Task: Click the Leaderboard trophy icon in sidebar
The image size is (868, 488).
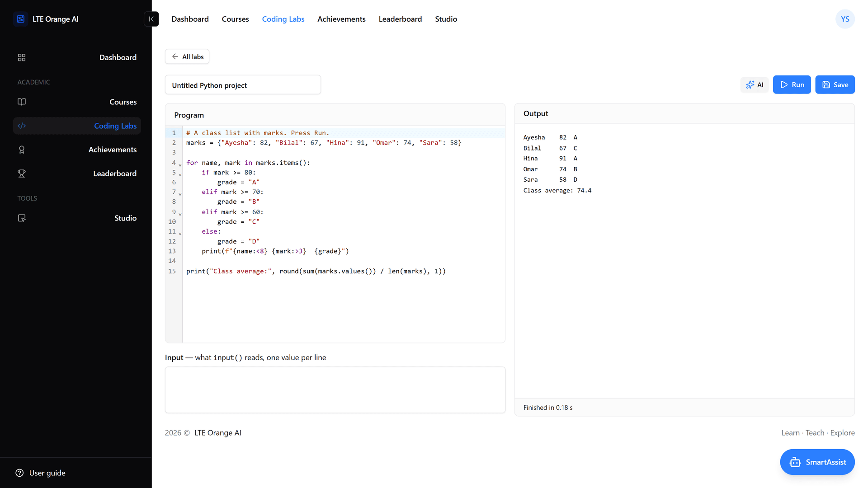Action: [x=22, y=174]
